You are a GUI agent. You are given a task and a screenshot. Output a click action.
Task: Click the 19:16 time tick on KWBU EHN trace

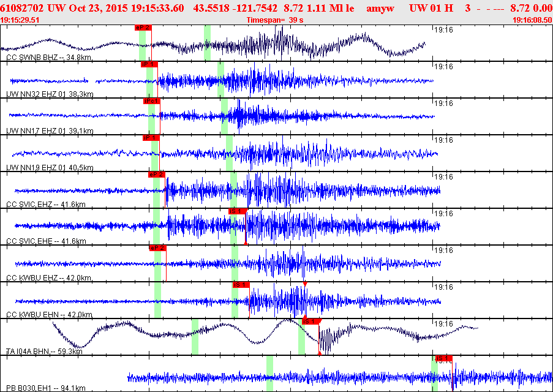pyautogui.click(x=443, y=287)
